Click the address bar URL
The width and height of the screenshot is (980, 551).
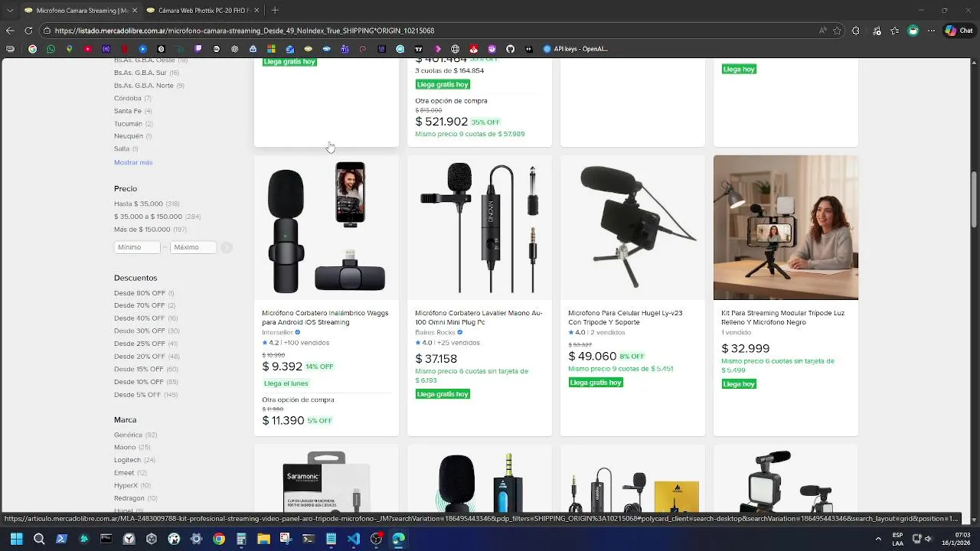244,31
